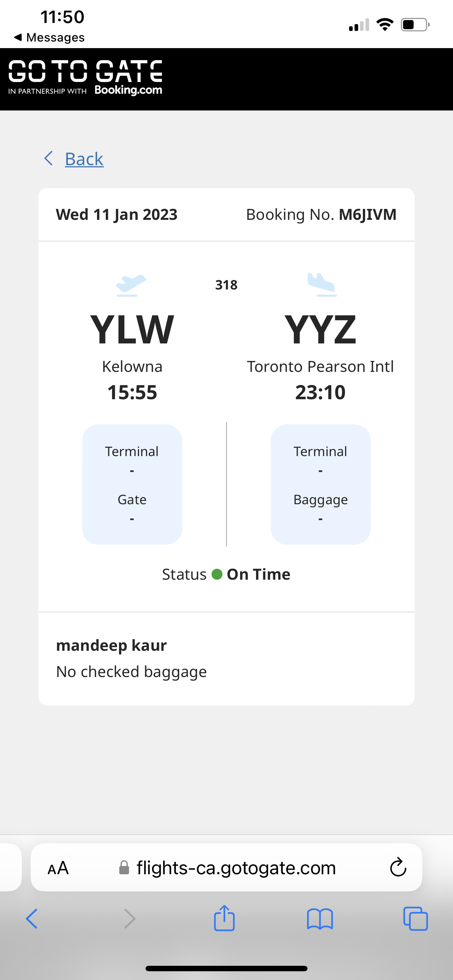Screen dimensions: 453x980
Task: Go back with Safari back arrow
Action: [x=32, y=919]
